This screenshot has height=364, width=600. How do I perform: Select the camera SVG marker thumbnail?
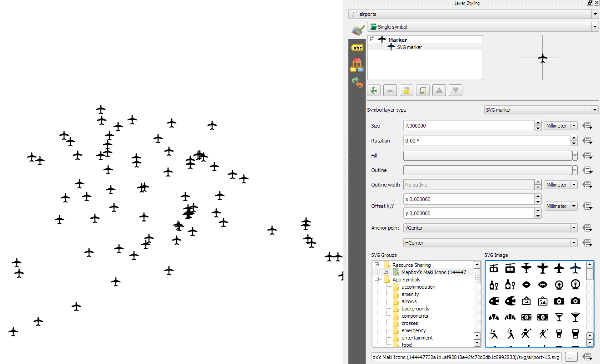coord(559,301)
